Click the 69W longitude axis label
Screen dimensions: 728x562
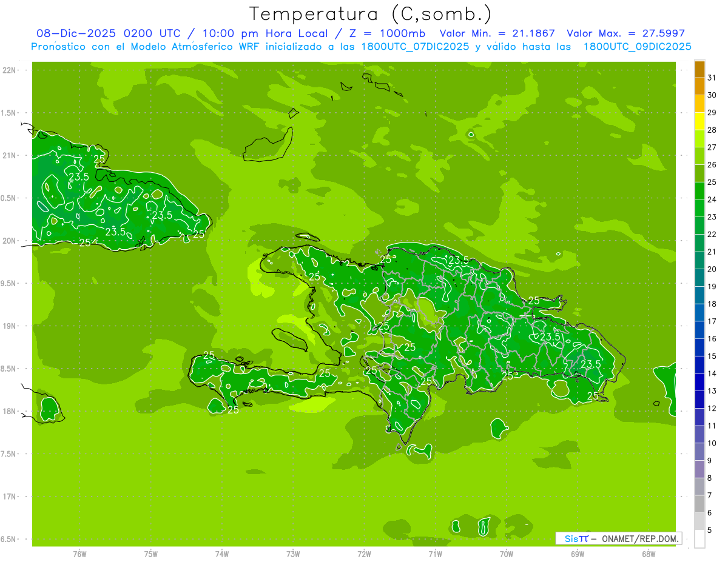pos(578,554)
